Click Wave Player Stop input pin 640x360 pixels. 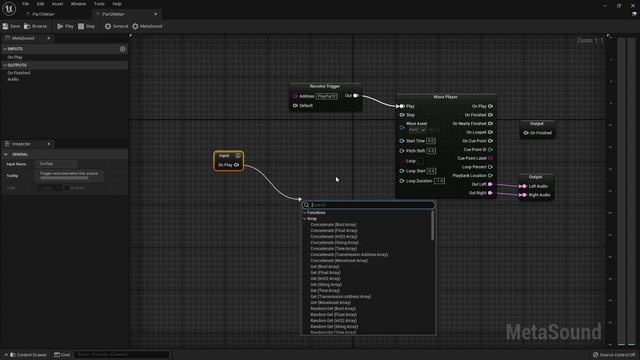pos(402,115)
